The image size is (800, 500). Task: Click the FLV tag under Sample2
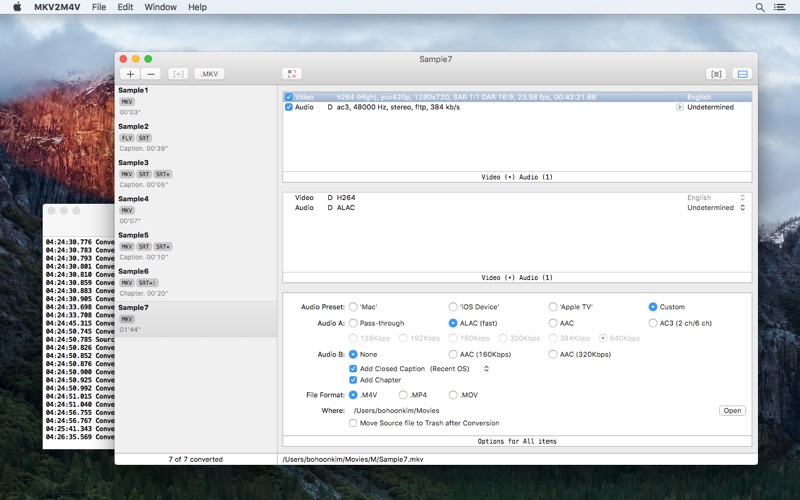click(x=127, y=138)
